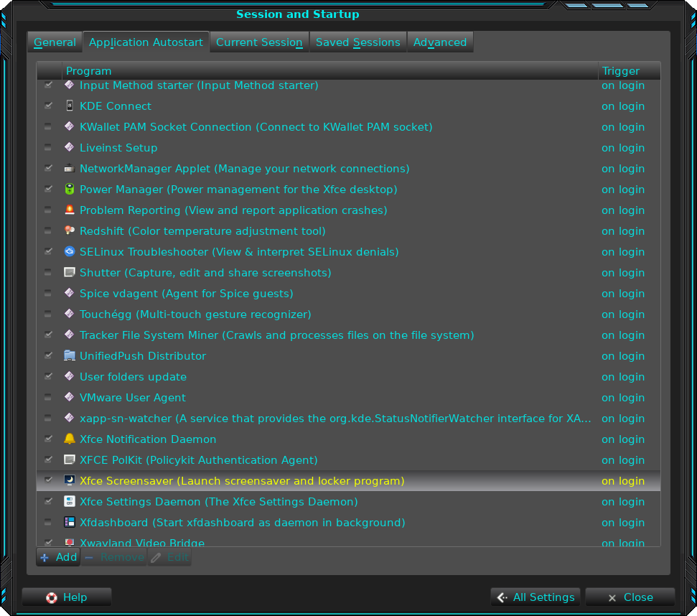The height and width of the screenshot is (616, 697).
Task: Click the KWallet PAM Socket diamond icon
Action: 70,126
